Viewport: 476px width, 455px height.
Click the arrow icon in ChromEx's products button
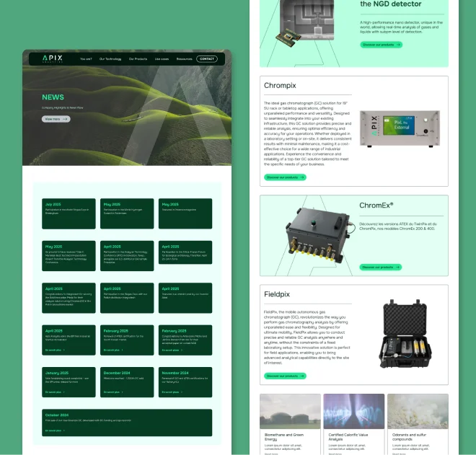397,267
